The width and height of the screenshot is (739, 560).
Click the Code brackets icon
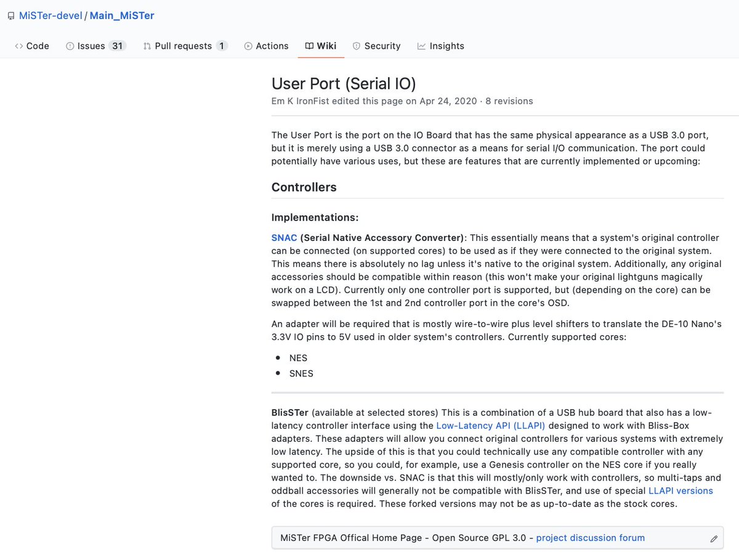pyautogui.click(x=19, y=46)
